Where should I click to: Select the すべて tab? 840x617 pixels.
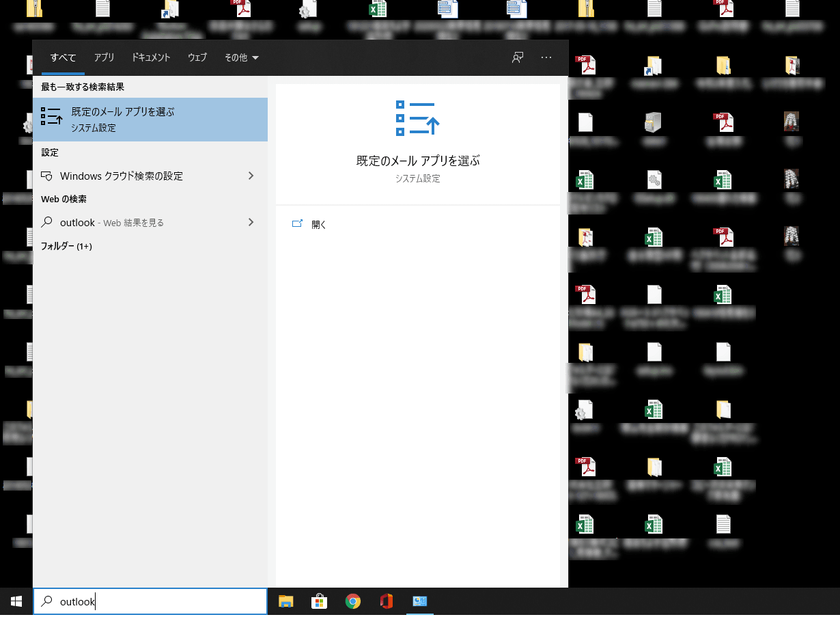(x=63, y=58)
